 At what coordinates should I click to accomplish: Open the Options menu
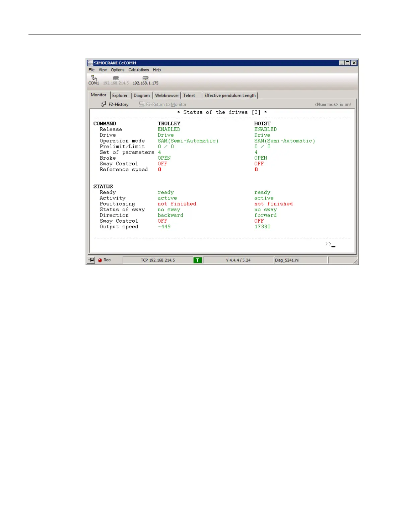point(118,70)
